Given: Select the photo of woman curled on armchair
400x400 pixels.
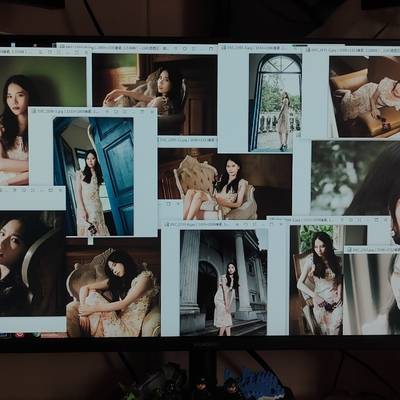Looking at the screenshot, I should pos(113,288).
